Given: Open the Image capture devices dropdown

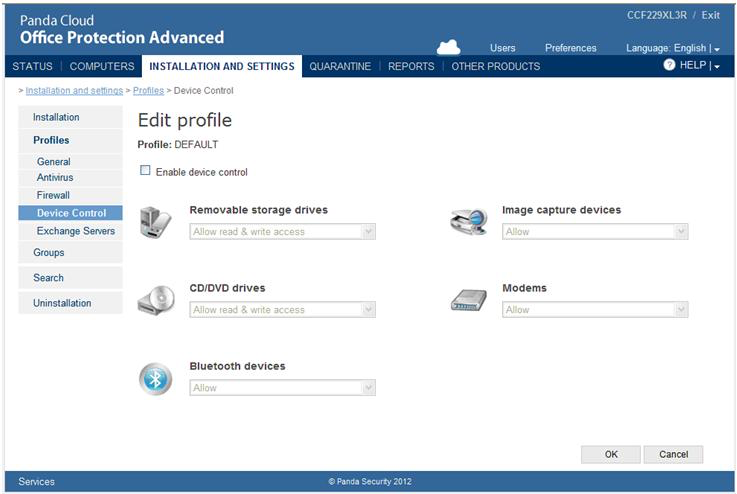Looking at the screenshot, I should click(595, 231).
